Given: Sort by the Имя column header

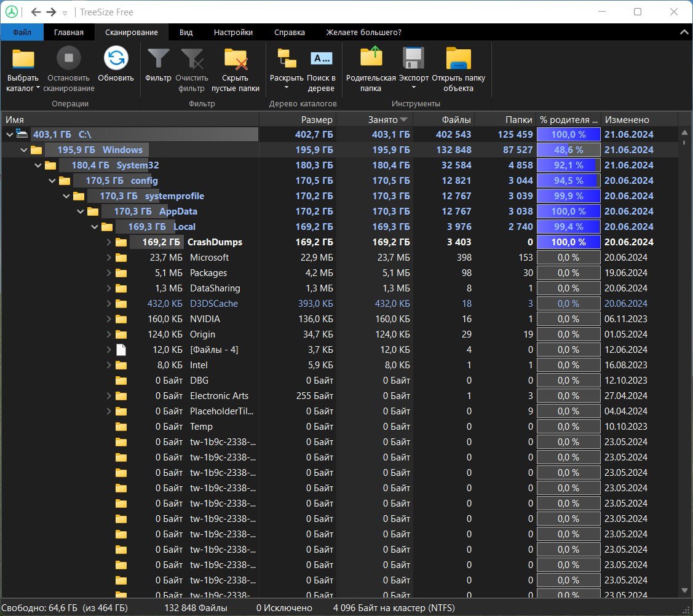Looking at the screenshot, I should click(x=130, y=119).
